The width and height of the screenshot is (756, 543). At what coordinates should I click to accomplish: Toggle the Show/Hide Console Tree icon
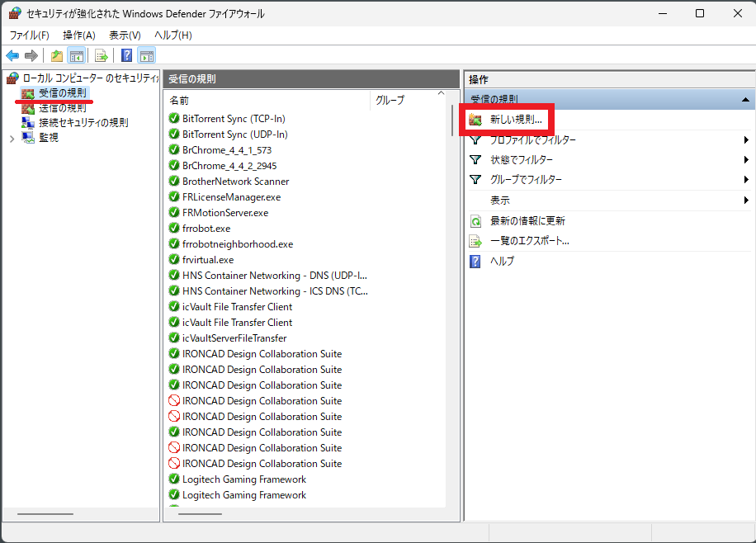click(x=76, y=56)
